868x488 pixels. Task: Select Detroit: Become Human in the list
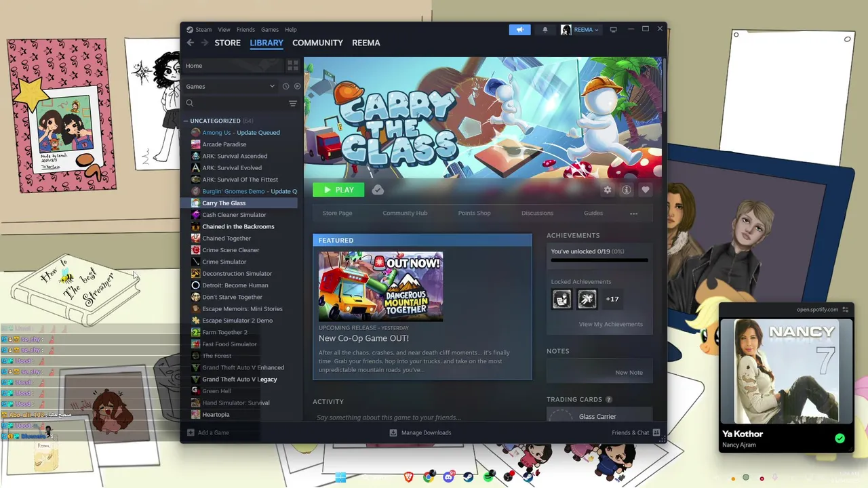point(235,285)
